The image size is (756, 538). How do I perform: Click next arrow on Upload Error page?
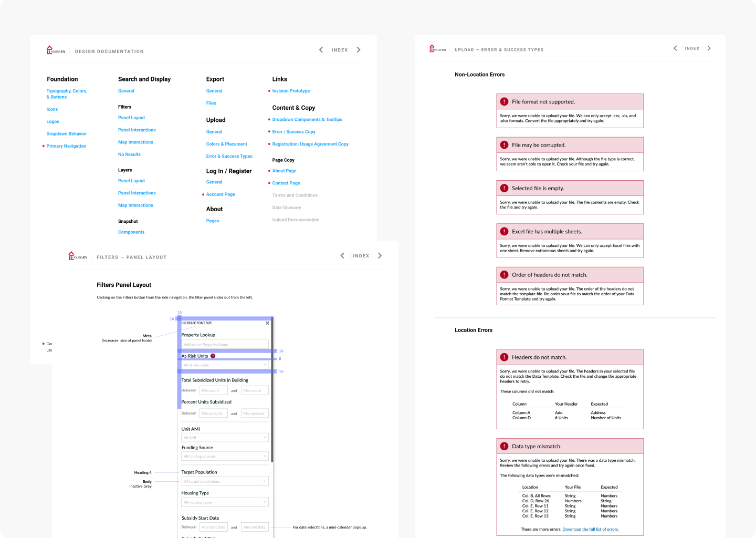(709, 48)
